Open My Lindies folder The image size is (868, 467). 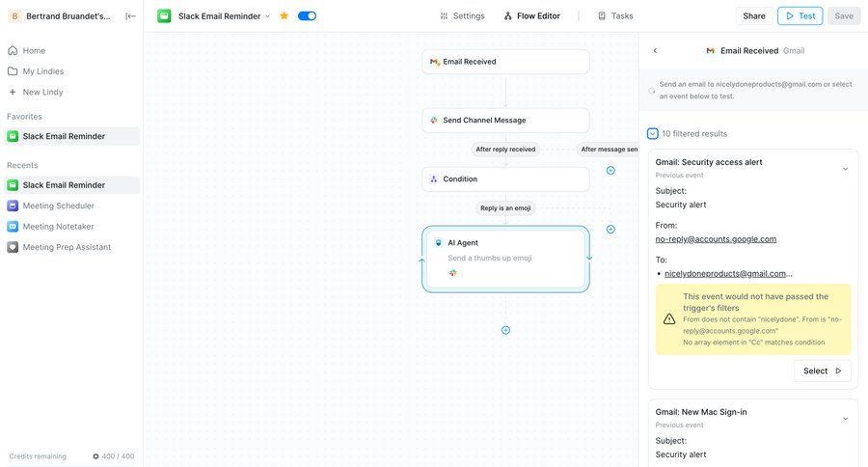coord(72,70)
